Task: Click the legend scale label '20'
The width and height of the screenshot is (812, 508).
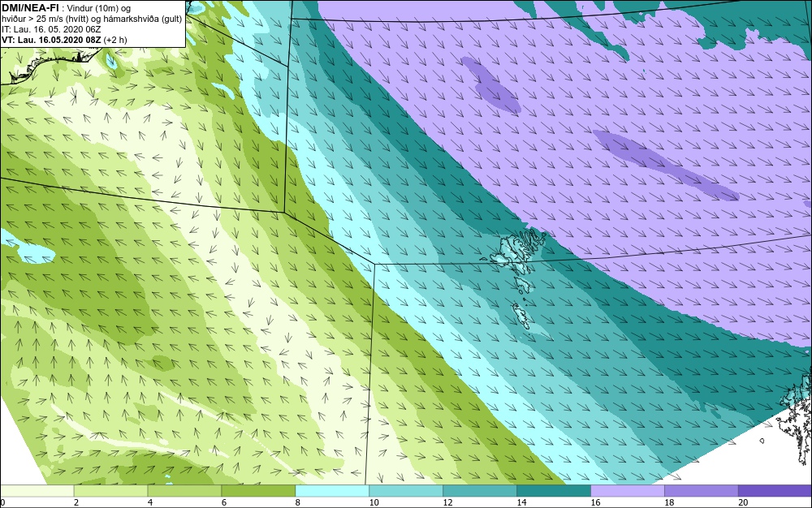Action: 743,502
